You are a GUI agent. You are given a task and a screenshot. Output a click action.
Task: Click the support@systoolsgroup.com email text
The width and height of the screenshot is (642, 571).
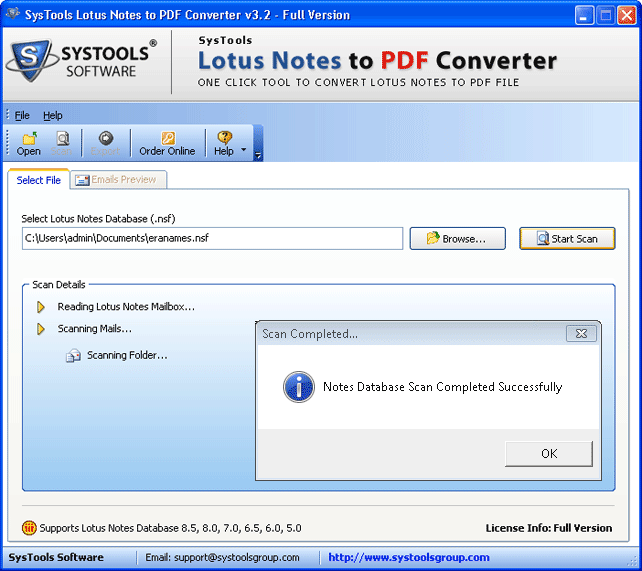[237, 557]
